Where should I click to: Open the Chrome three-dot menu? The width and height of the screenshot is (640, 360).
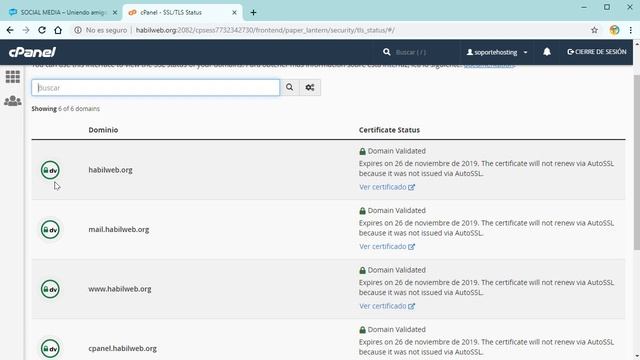tap(631, 30)
